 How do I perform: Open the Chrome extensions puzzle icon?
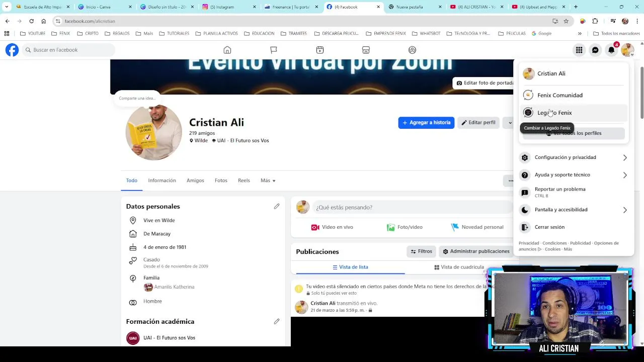coord(595,21)
